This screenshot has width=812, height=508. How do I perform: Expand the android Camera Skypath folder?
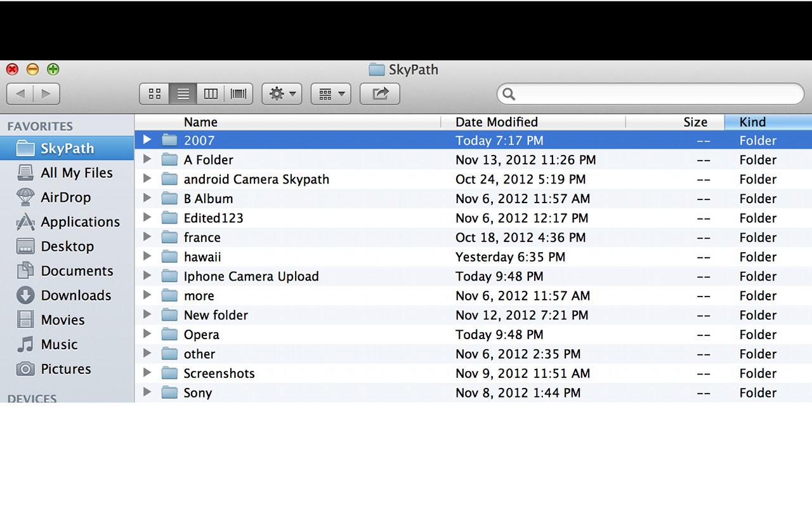[x=147, y=178]
